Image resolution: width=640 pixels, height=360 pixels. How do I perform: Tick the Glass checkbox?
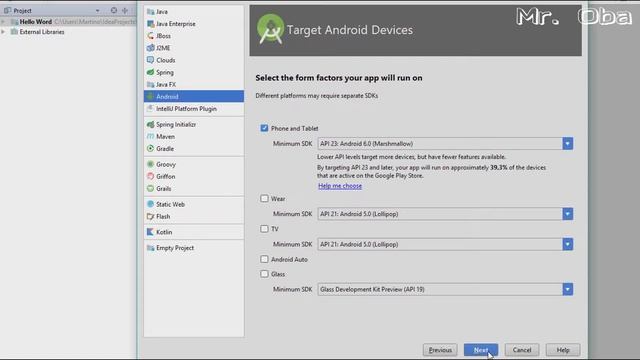click(x=264, y=274)
